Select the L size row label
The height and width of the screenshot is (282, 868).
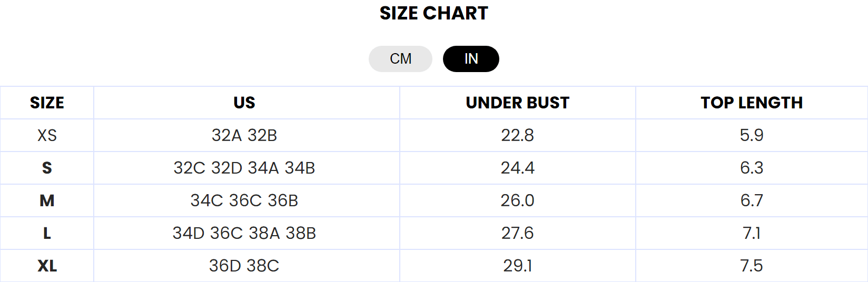(47, 233)
